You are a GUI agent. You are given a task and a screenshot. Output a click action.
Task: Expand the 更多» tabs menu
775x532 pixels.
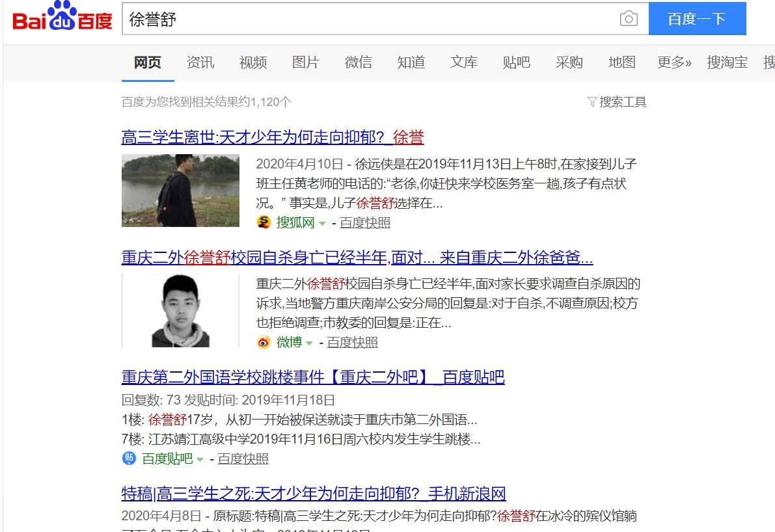click(674, 62)
